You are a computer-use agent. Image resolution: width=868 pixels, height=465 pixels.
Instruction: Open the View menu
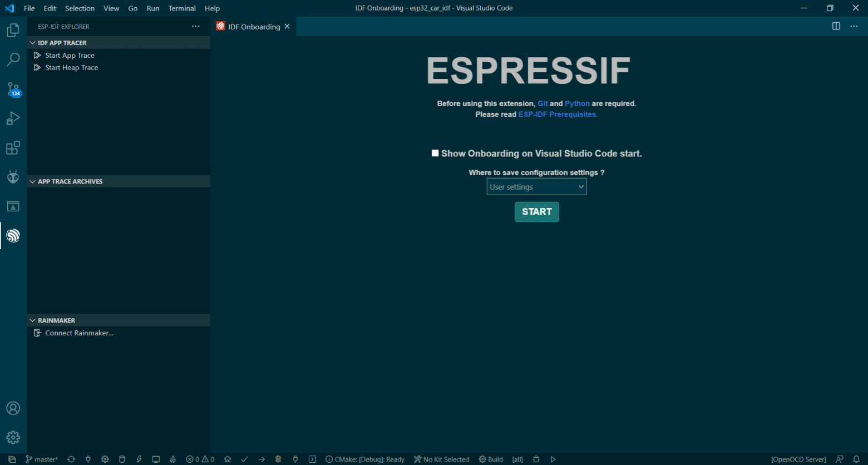tap(111, 8)
